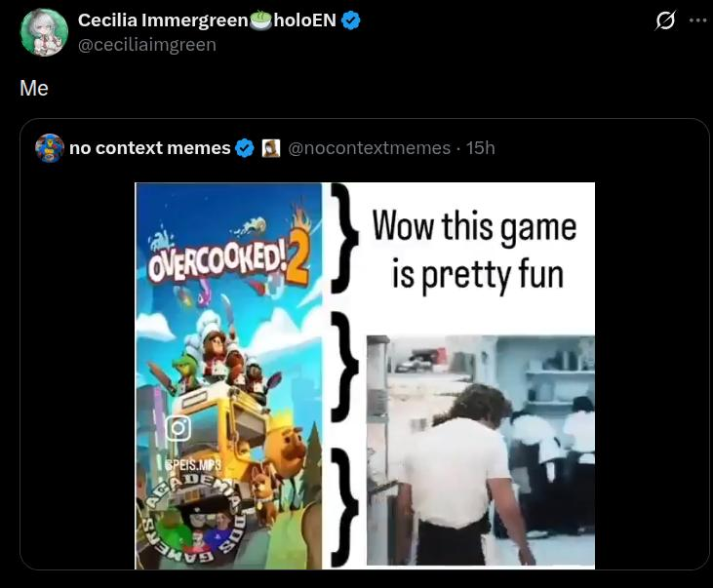Open the @ceciliaimgreen handle link
The image size is (713, 588).
(147, 45)
